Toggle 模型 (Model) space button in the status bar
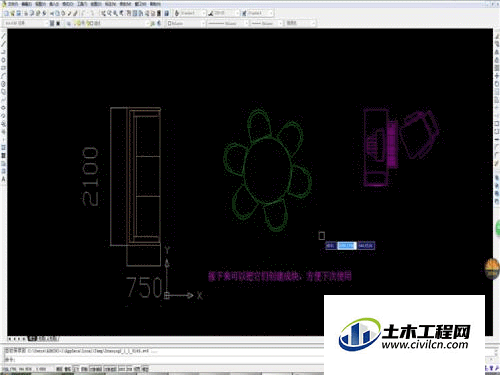500x375 pixels. [145, 369]
